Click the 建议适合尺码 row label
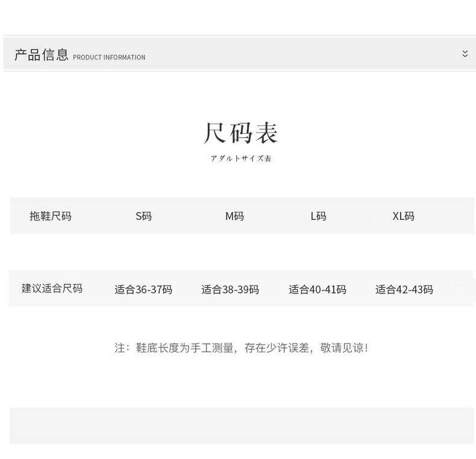This screenshot has height=459, width=476. [52, 289]
